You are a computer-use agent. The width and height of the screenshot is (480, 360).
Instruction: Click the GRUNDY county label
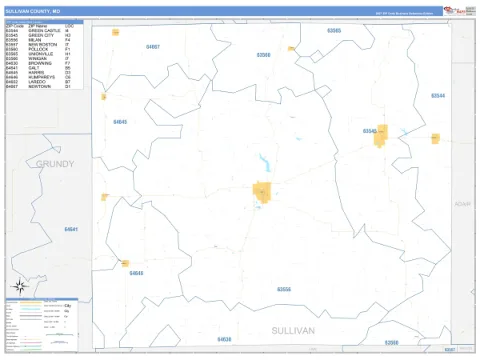click(55, 164)
